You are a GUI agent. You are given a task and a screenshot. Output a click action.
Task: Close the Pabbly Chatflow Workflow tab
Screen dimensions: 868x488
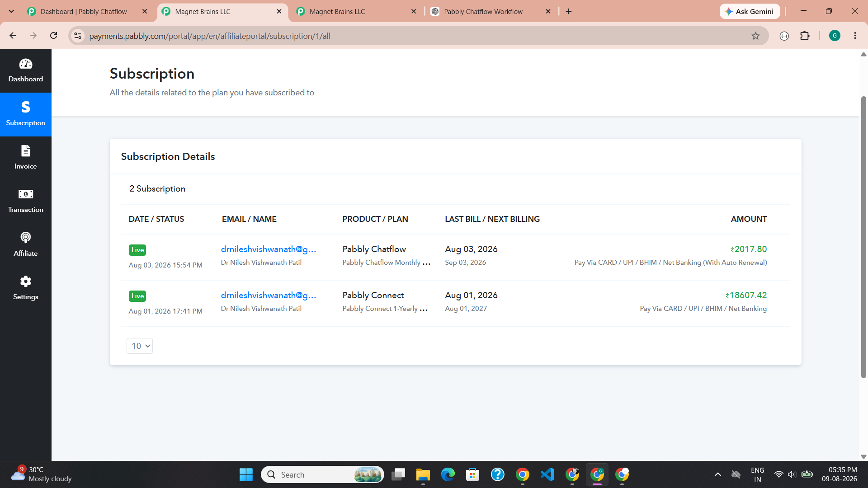point(548,11)
